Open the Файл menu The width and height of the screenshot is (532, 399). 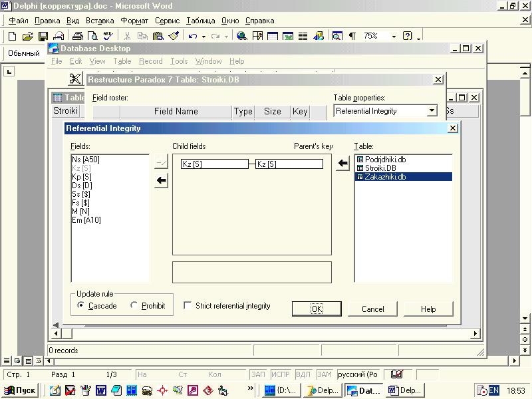[19, 21]
